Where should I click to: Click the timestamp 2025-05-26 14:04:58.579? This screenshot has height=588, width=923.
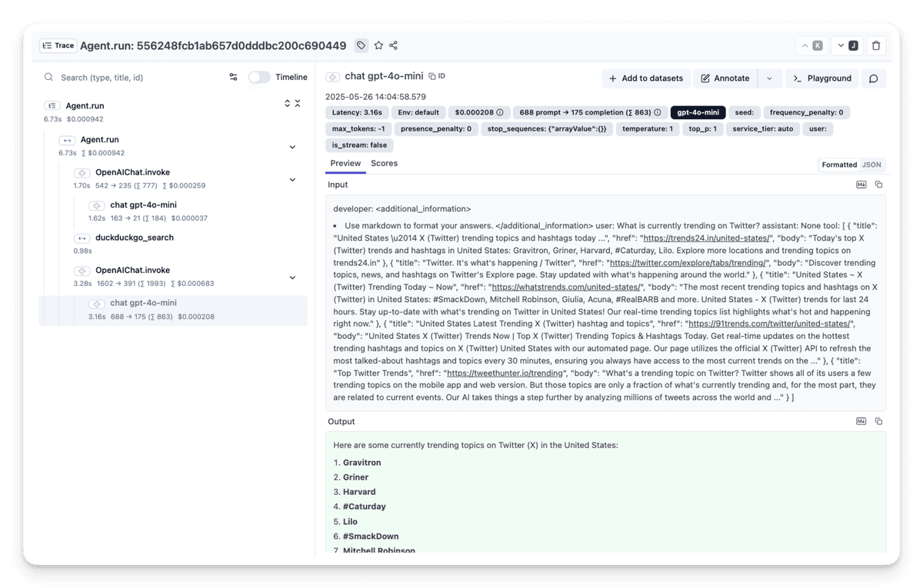(x=375, y=97)
